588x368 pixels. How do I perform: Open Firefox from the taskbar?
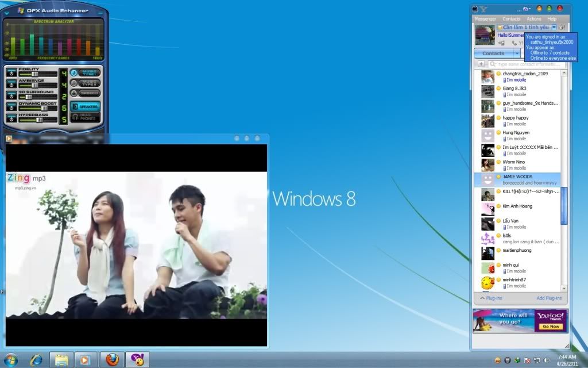click(112, 360)
